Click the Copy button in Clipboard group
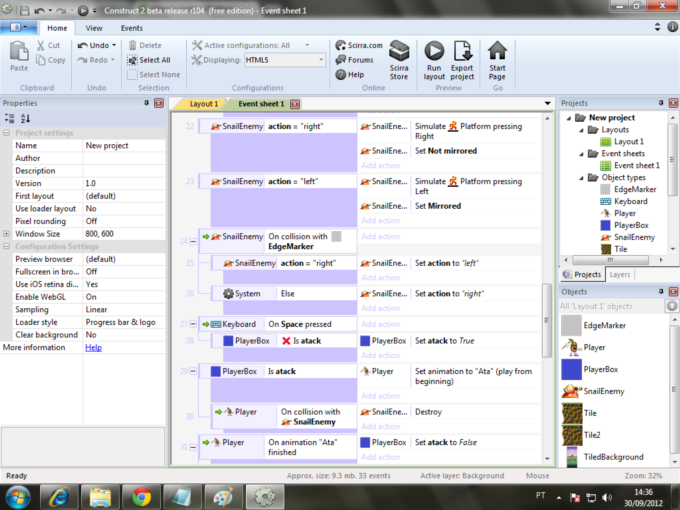 pos(51,60)
